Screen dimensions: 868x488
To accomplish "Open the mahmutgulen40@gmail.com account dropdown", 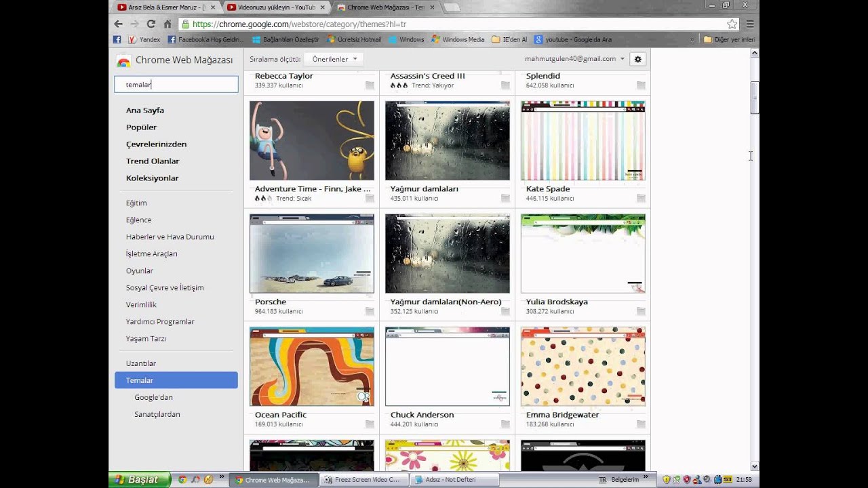I will [574, 59].
